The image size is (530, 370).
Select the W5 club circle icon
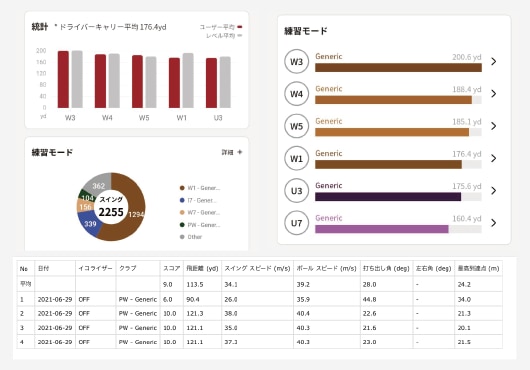point(296,126)
